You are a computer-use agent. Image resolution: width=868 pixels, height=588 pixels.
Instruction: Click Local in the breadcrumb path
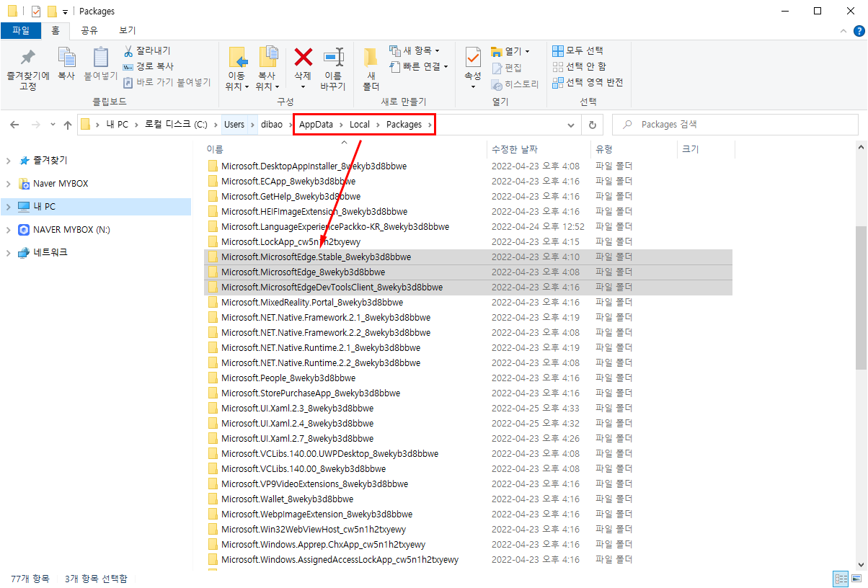click(360, 125)
